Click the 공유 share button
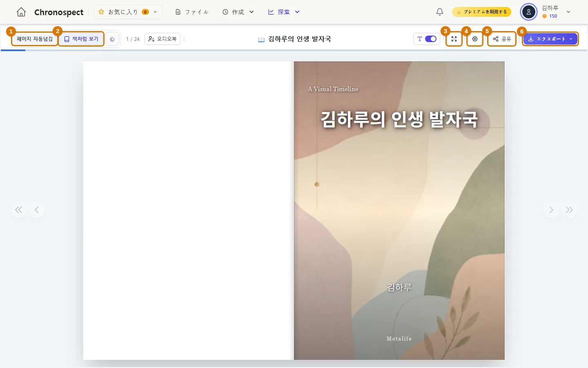The height and width of the screenshot is (368, 588). pyautogui.click(x=502, y=39)
